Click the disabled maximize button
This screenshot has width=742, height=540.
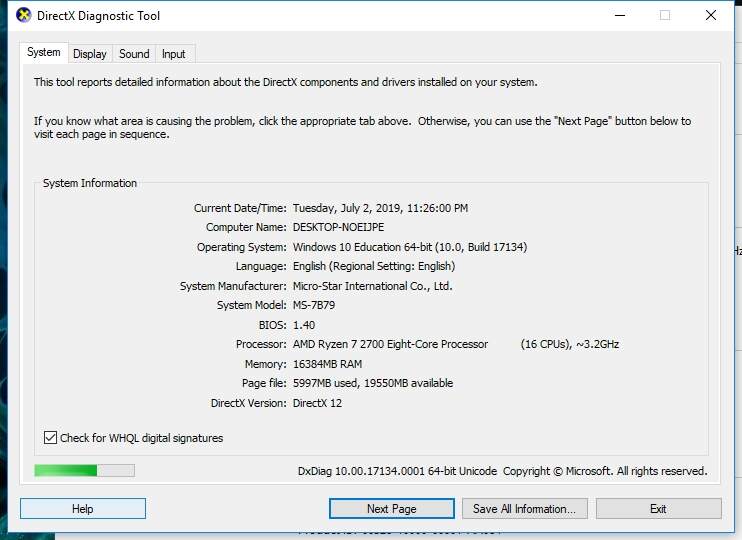[665, 15]
